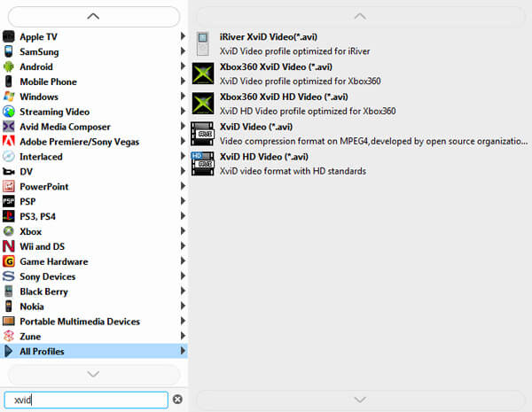
Task: Select XviD HD Video (*.avi) title
Action: click(264, 157)
